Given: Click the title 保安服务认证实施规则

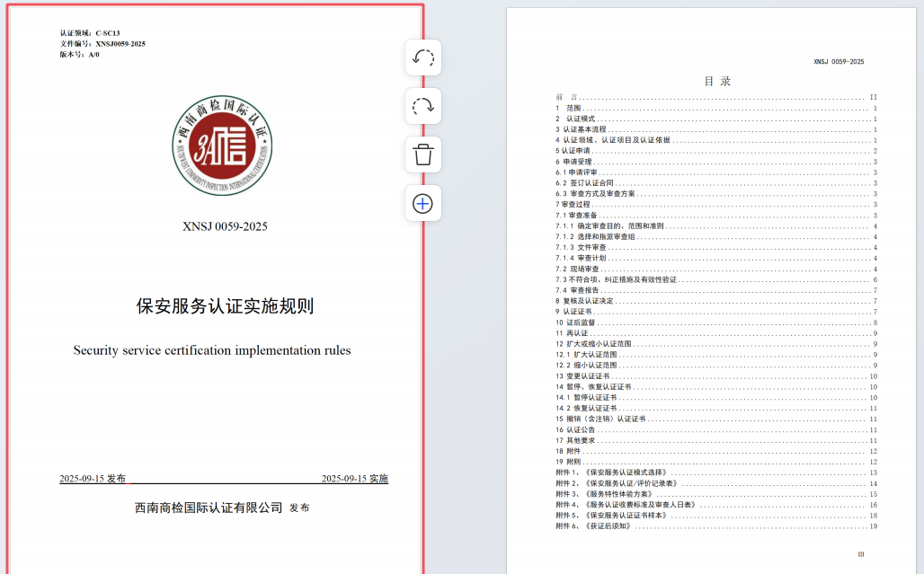Looking at the screenshot, I should click(225, 306).
